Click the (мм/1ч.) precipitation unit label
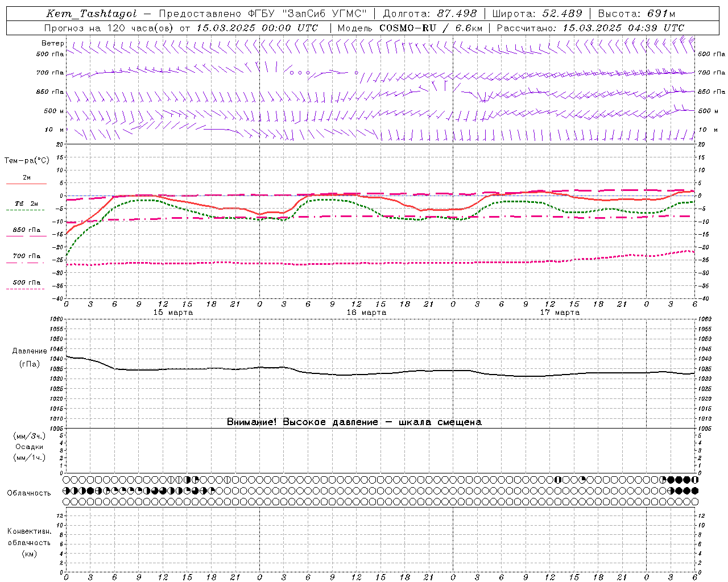This screenshot has width=728, height=582. pos(30,458)
